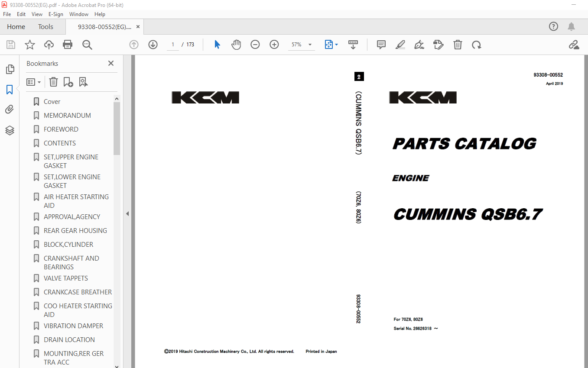Add a new bookmark
The height and width of the screenshot is (368, 588).
tap(68, 82)
